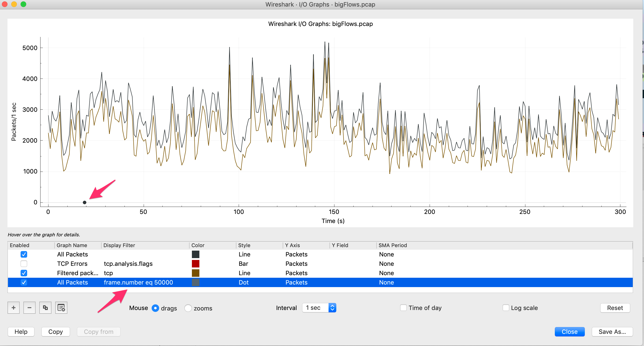Screen dimensions: 644x346
Task: Click the TCP Errors graph name
Action: (72, 263)
